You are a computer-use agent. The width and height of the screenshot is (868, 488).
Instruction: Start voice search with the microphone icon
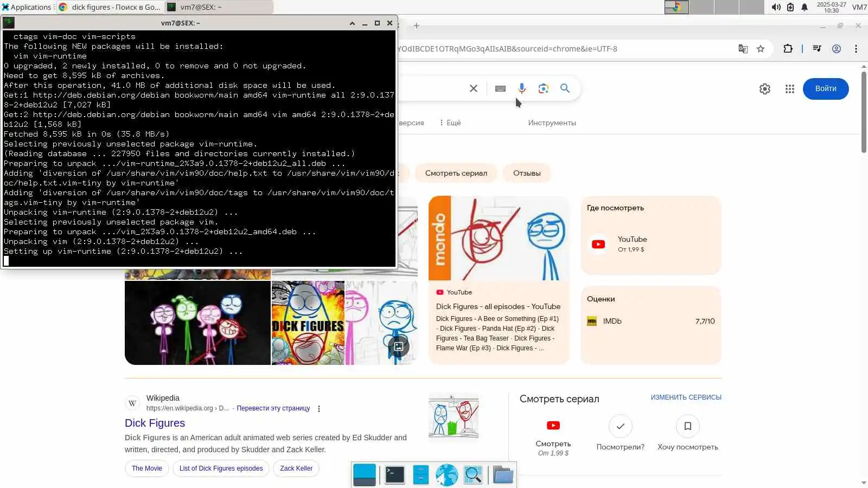521,88
